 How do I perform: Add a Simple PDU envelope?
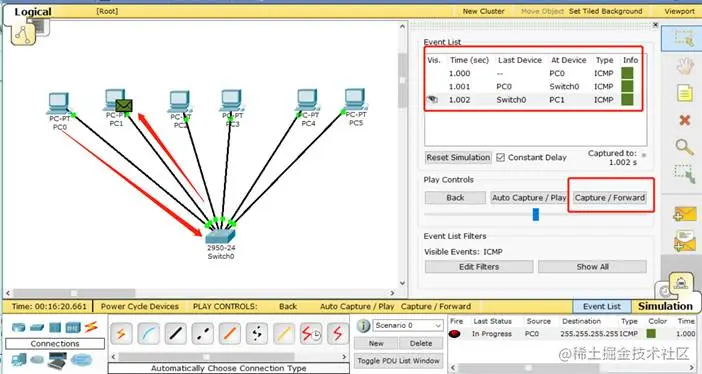[x=685, y=213]
